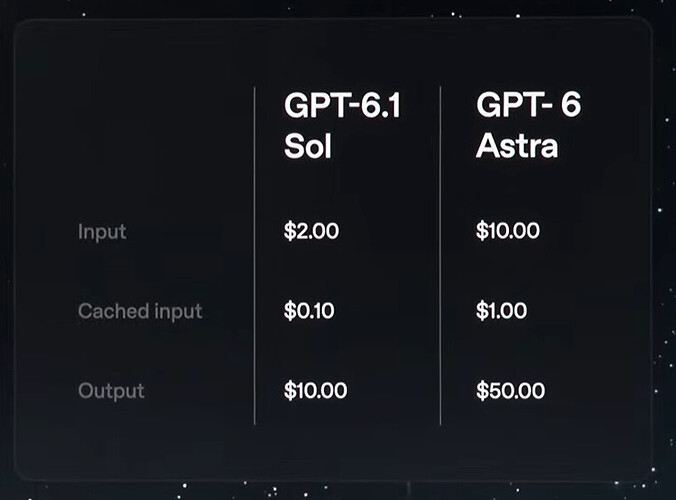
Task: Click the Output row label
Action: click(x=111, y=391)
